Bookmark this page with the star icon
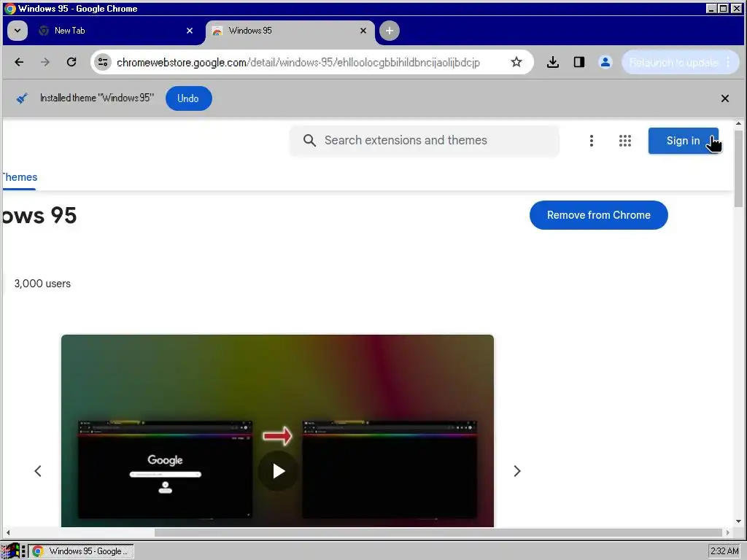 coord(516,62)
